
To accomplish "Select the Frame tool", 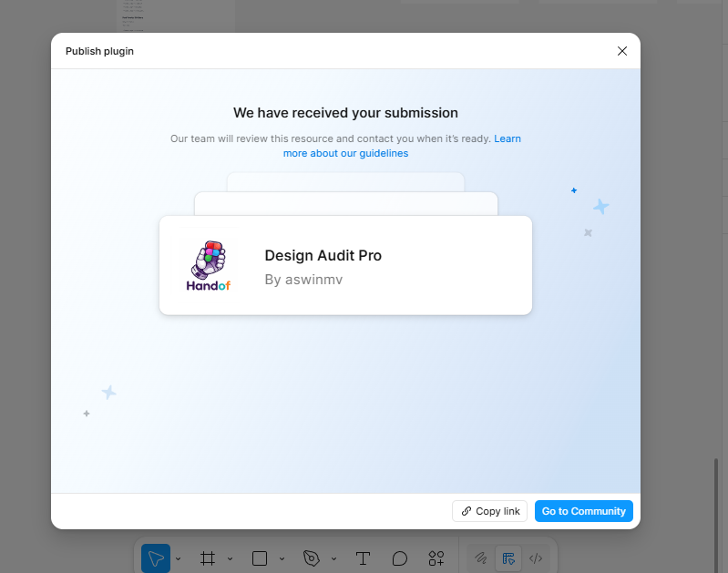I will (x=208, y=558).
